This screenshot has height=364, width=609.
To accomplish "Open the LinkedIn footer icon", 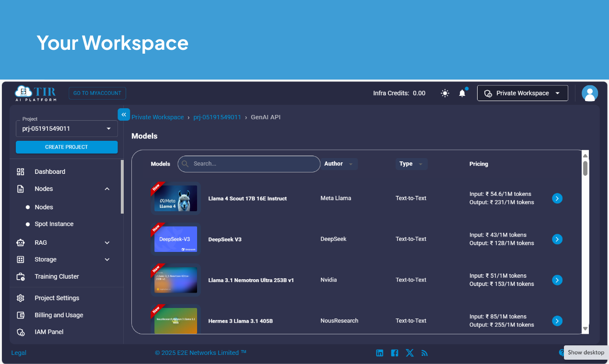I will pyautogui.click(x=380, y=353).
